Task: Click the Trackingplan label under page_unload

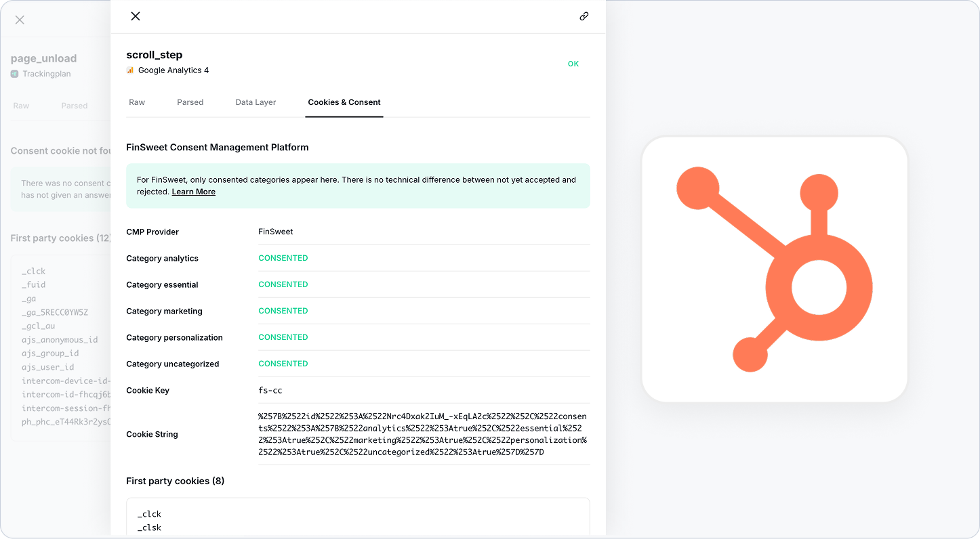Action: (x=47, y=74)
